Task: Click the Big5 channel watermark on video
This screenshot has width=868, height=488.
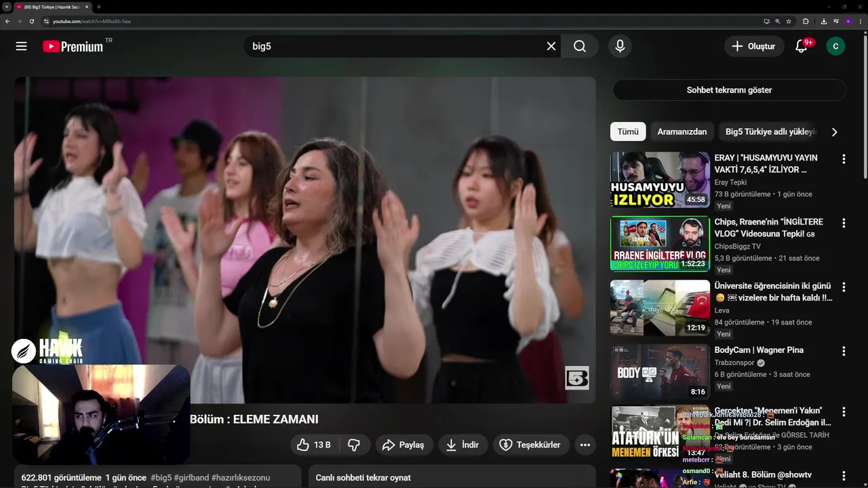Action: (577, 378)
